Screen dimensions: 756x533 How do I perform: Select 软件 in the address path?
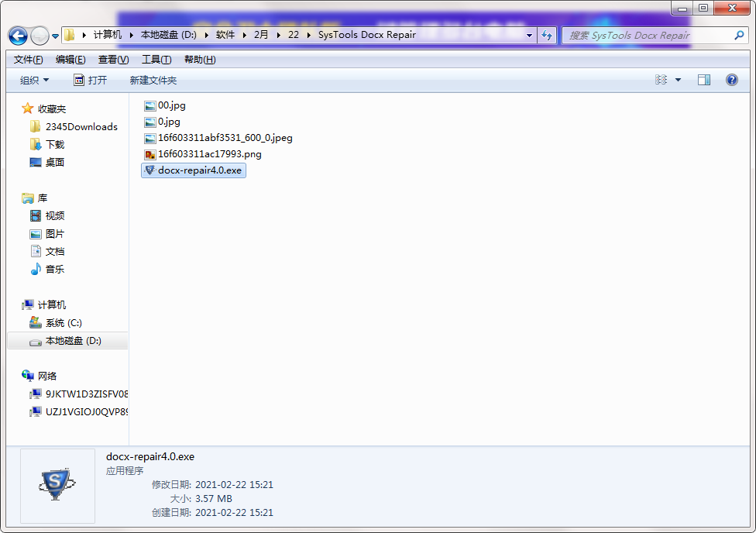(225, 35)
